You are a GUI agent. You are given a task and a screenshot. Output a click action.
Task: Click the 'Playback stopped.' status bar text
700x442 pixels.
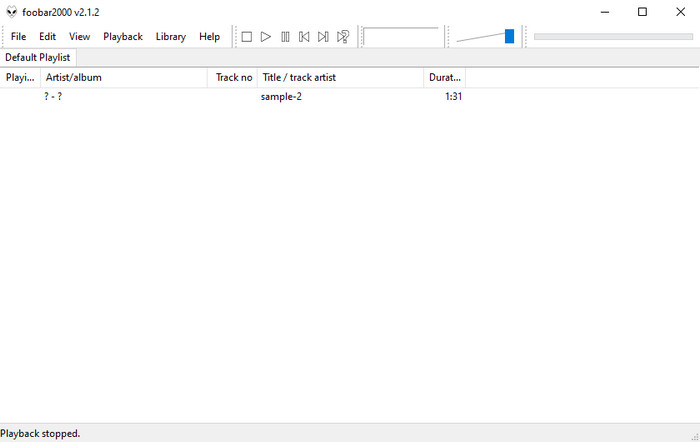[x=40, y=434]
